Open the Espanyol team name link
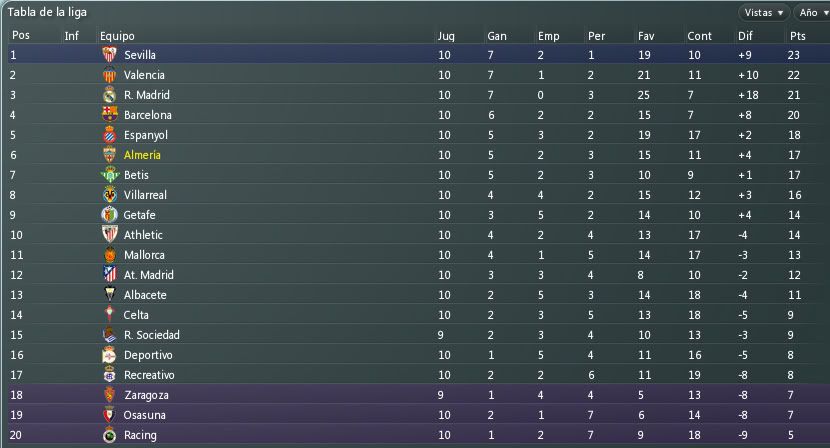The width and height of the screenshot is (830, 448). [146, 135]
